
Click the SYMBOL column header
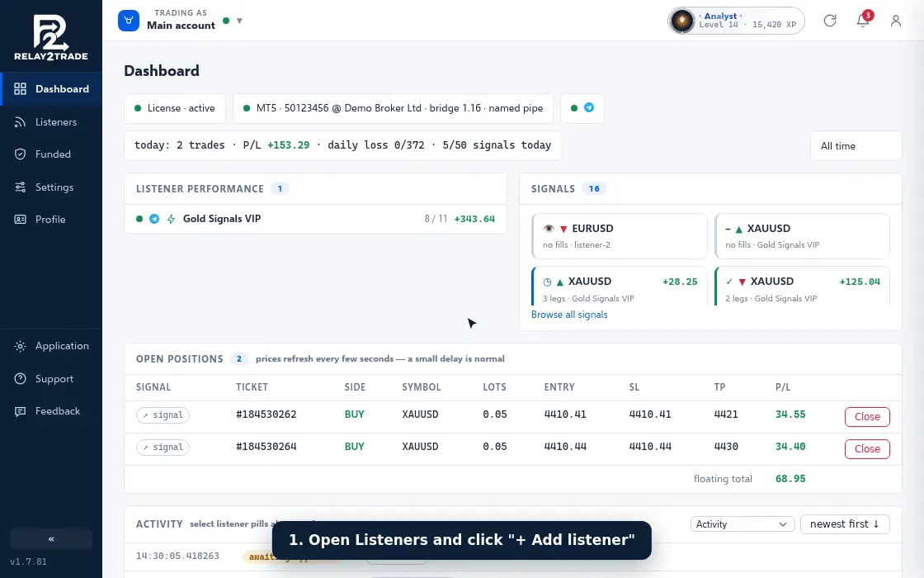pos(422,387)
